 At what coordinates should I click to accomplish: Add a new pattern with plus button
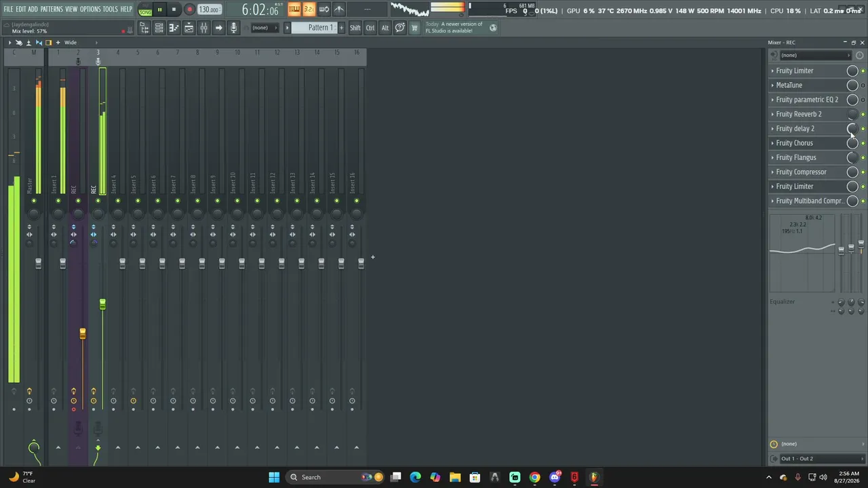pyautogui.click(x=341, y=28)
